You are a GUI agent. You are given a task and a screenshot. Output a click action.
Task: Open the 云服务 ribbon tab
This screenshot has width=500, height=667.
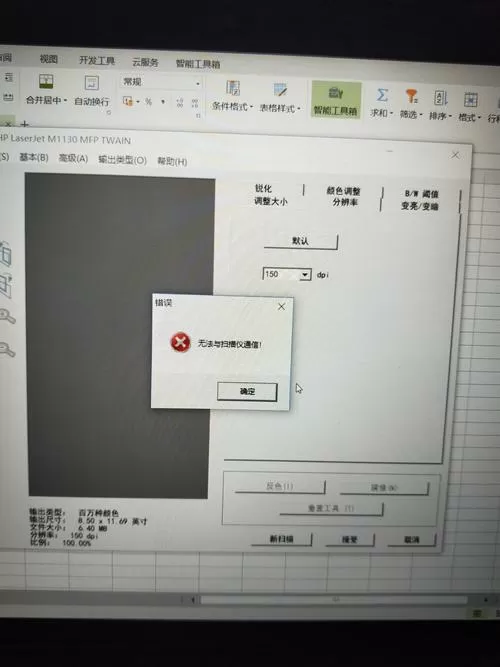pyautogui.click(x=145, y=62)
